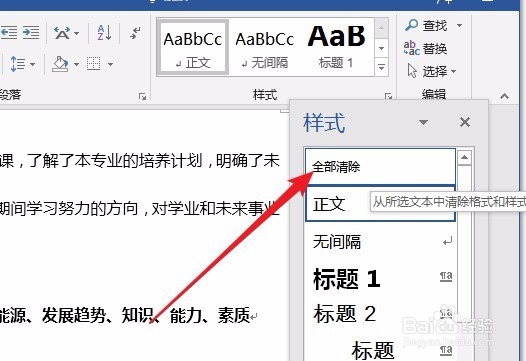The width and height of the screenshot is (526, 361).
Task: Open the styles pane dialog launcher
Action: pyautogui.click(x=388, y=97)
